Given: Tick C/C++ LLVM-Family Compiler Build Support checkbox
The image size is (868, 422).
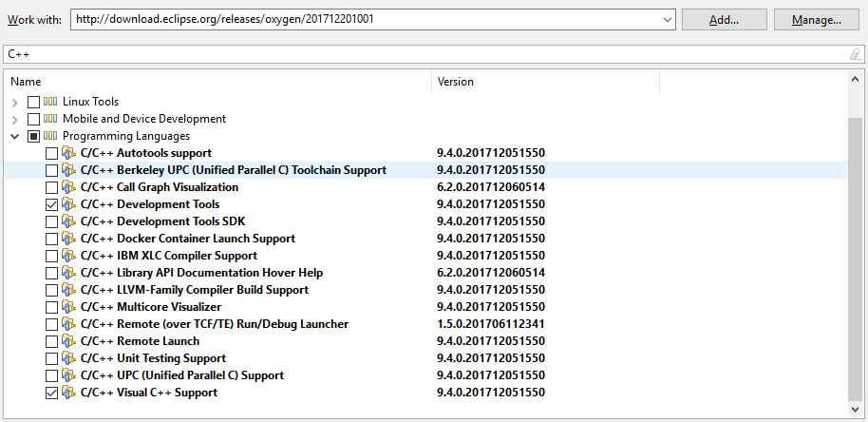Looking at the screenshot, I should tap(51, 291).
